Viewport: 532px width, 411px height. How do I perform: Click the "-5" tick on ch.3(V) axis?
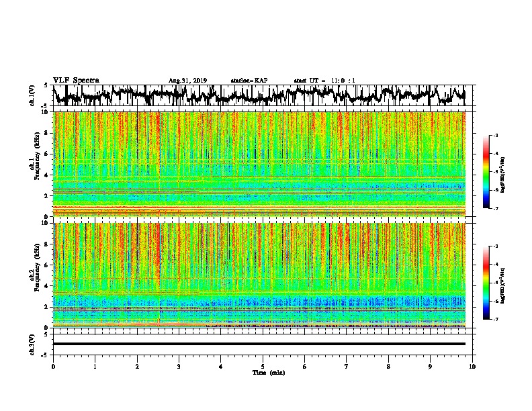(45, 355)
